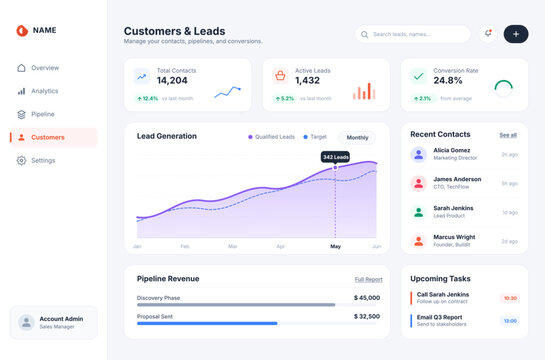This screenshot has width=545, height=360.
Task: Click Marcus Wright contact name
Action: (454, 237)
